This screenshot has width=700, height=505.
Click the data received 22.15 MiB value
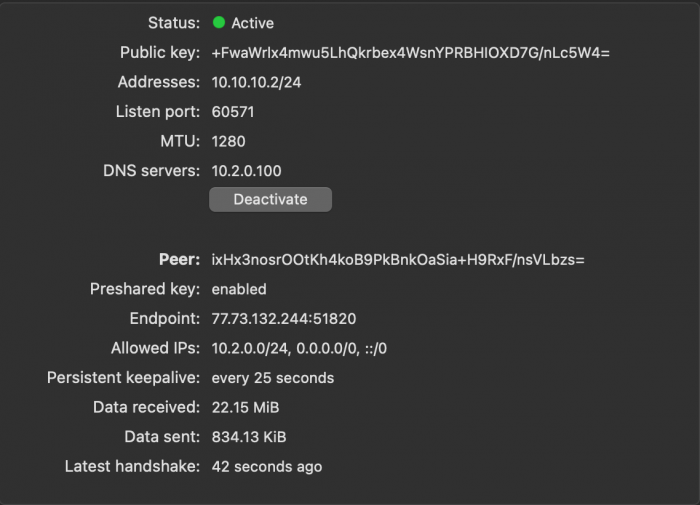point(245,407)
